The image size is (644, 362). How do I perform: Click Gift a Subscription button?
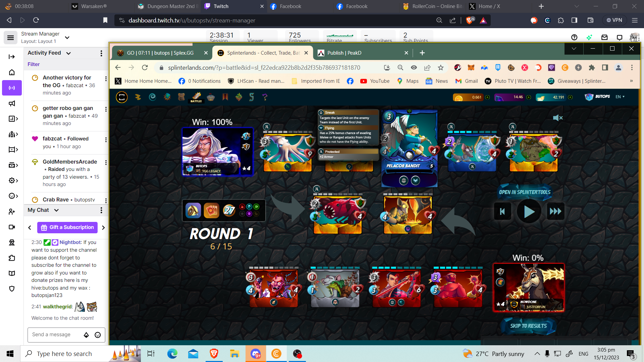pyautogui.click(x=67, y=227)
